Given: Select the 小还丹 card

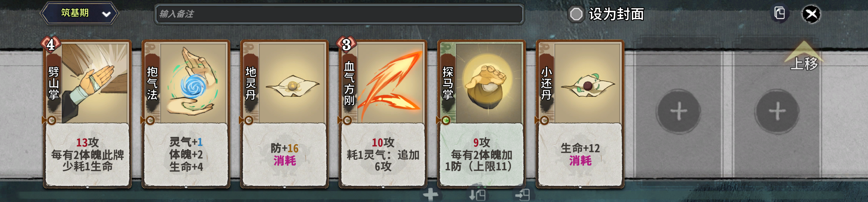Looking at the screenshot, I should coord(580,114).
